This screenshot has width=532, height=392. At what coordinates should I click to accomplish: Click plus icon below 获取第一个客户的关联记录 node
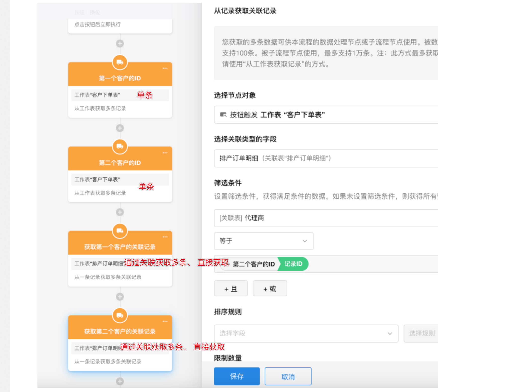tap(120, 297)
